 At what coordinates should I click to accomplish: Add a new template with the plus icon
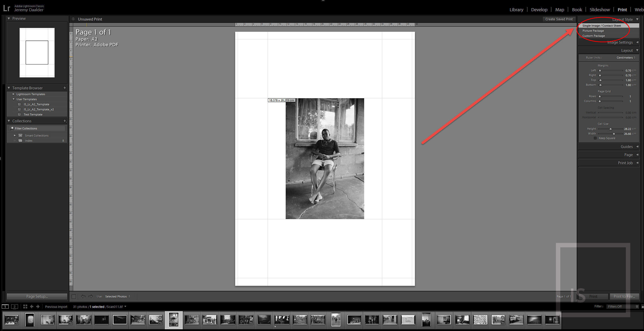[x=65, y=88]
